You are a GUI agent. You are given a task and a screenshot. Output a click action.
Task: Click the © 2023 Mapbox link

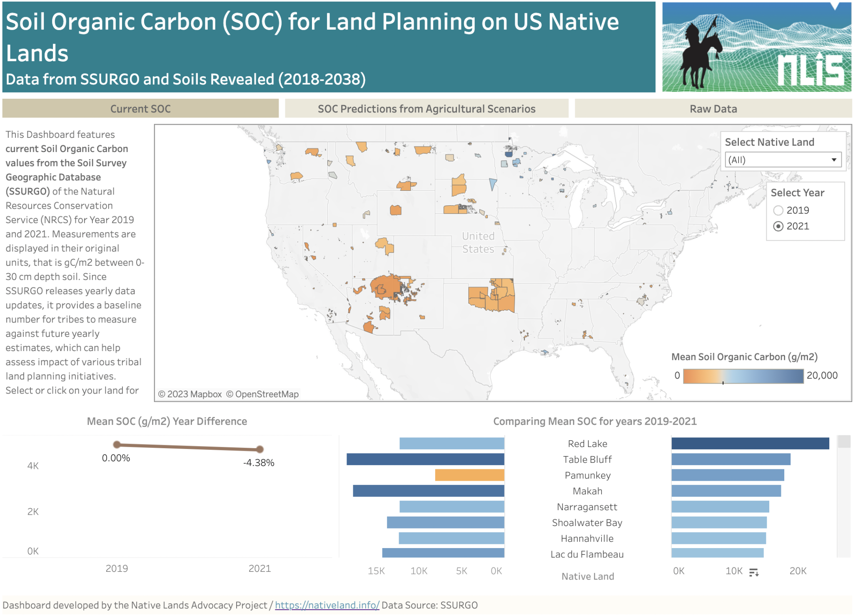[191, 393]
